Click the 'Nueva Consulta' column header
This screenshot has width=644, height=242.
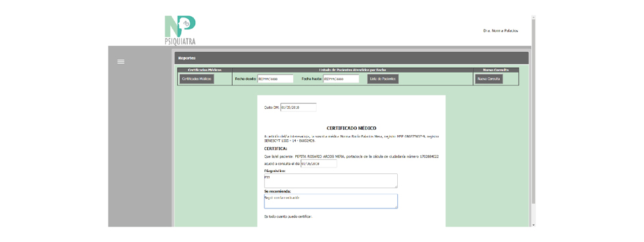[x=496, y=70]
